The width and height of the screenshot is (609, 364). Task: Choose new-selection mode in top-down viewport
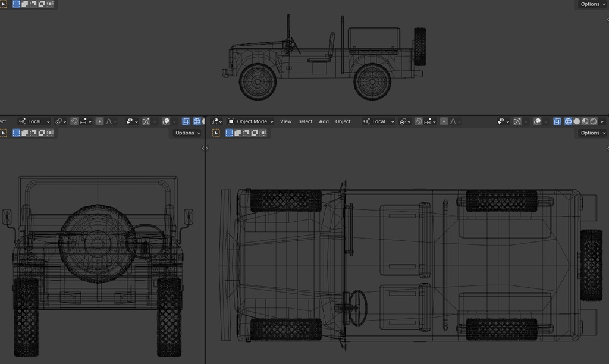(229, 133)
